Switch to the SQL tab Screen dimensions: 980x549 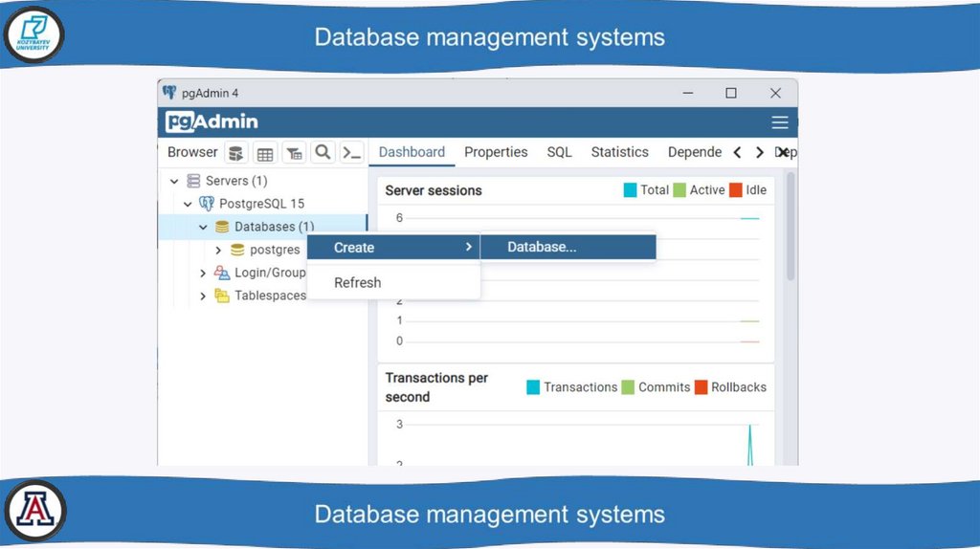coord(559,152)
